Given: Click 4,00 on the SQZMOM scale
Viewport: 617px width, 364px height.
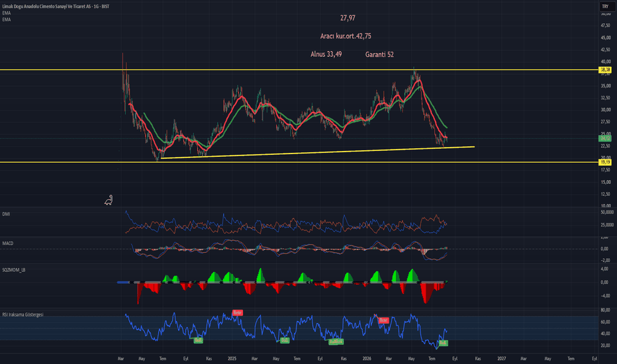Looking at the screenshot, I should click(605, 269).
